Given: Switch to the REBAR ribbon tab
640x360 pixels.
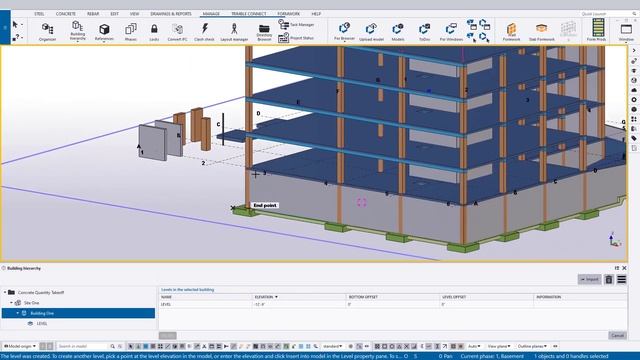Looking at the screenshot, I should [x=93, y=14].
